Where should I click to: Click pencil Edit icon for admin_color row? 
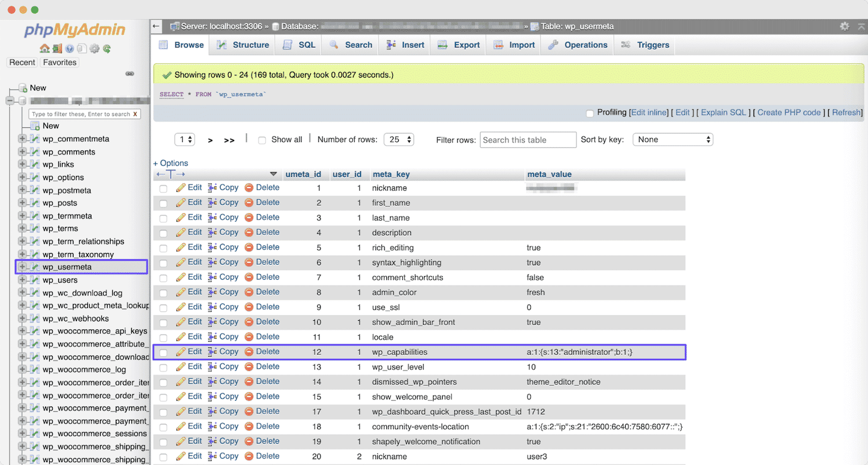[x=181, y=292]
